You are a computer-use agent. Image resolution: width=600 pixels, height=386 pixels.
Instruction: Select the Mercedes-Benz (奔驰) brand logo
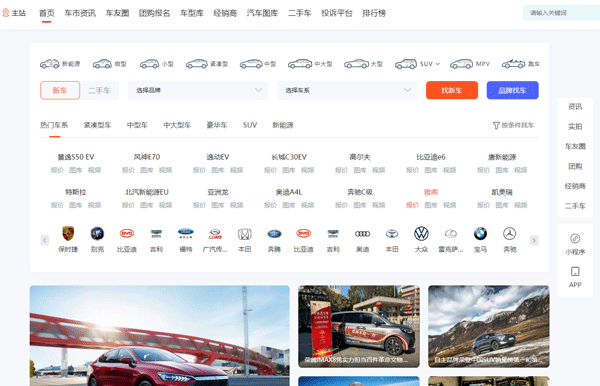pos(510,233)
